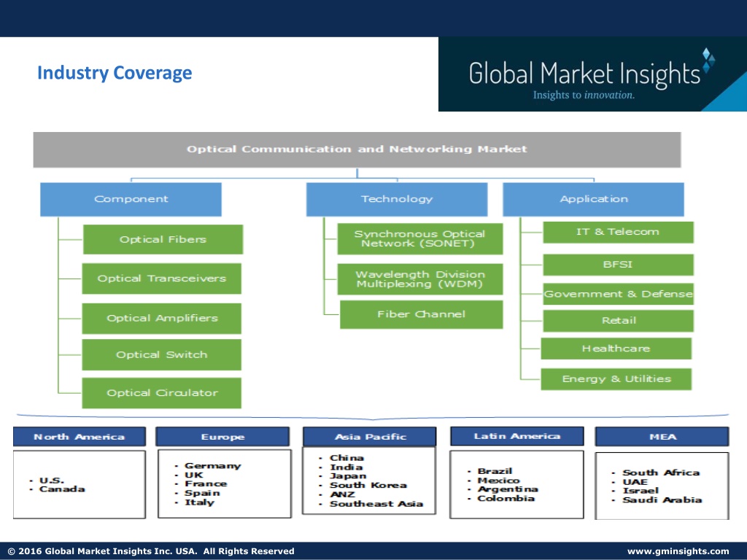Click the Europe region header
Screen dimensions: 747x560
pyautogui.click(x=222, y=437)
